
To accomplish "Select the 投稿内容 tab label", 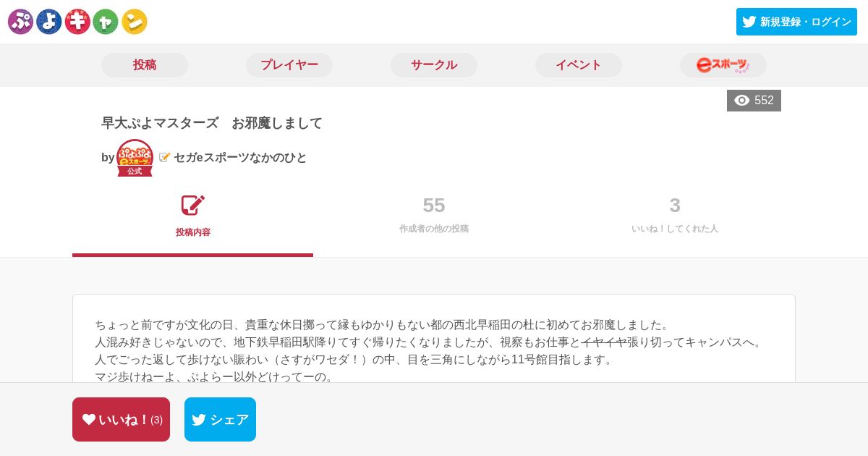I will pos(193,232).
